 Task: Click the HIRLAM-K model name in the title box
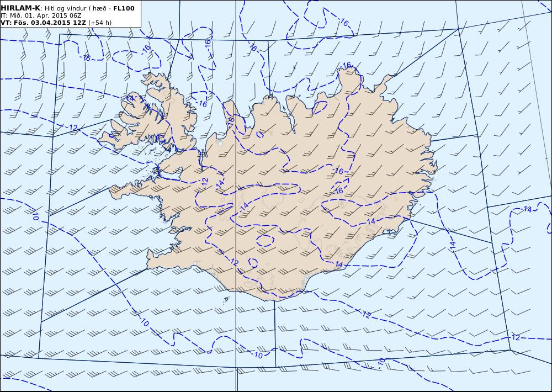point(20,8)
